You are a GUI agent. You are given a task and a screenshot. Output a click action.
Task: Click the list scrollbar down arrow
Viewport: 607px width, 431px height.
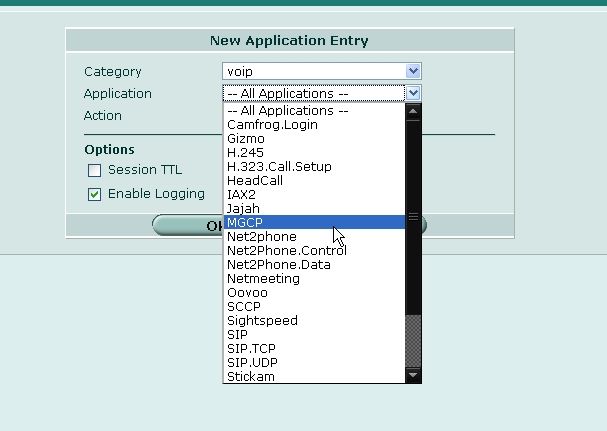pyautogui.click(x=413, y=375)
